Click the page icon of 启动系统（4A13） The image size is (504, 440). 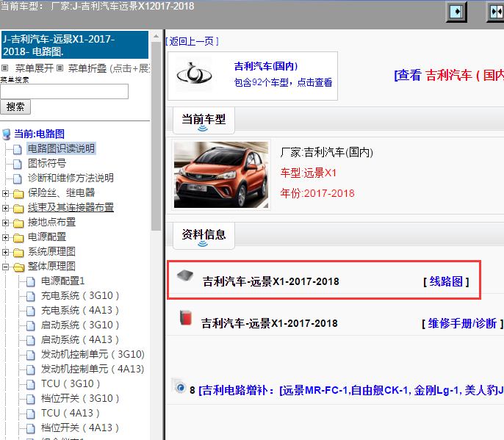(x=31, y=340)
